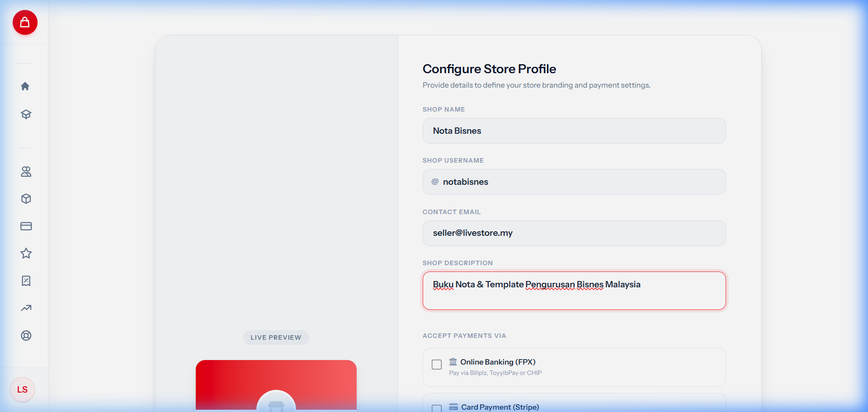Open the support lifebuoy icon
Image resolution: width=868 pixels, height=412 pixels.
tap(26, 336)
